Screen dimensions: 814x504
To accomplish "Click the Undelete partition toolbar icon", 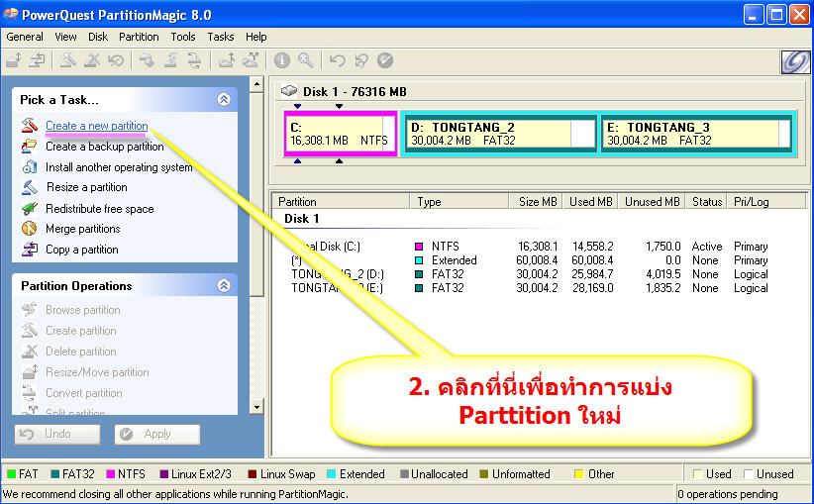I will tap(116, 60).
